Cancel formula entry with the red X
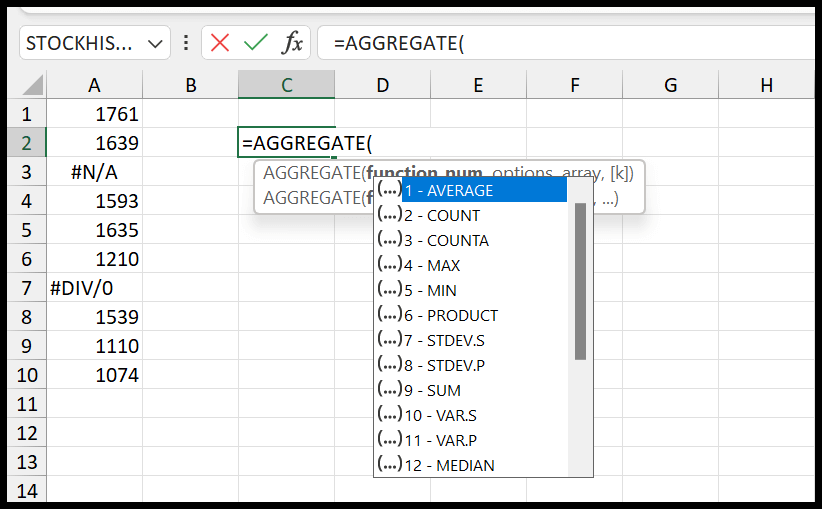 click(220, 42)
